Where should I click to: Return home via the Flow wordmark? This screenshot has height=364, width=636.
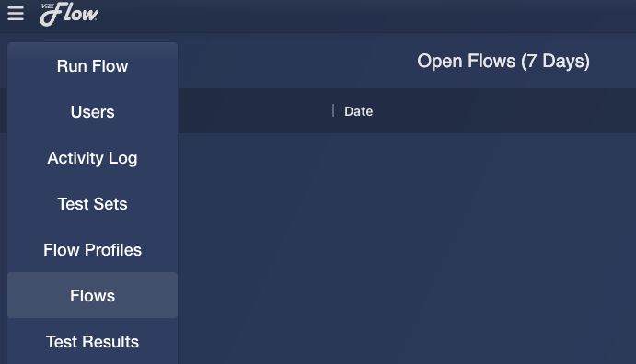(x=69, y=14)
